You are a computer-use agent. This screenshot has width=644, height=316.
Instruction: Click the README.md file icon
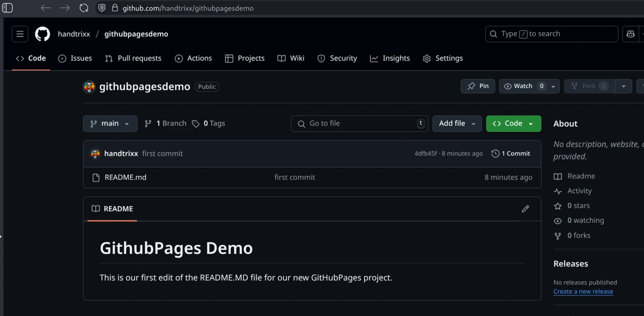96,178
